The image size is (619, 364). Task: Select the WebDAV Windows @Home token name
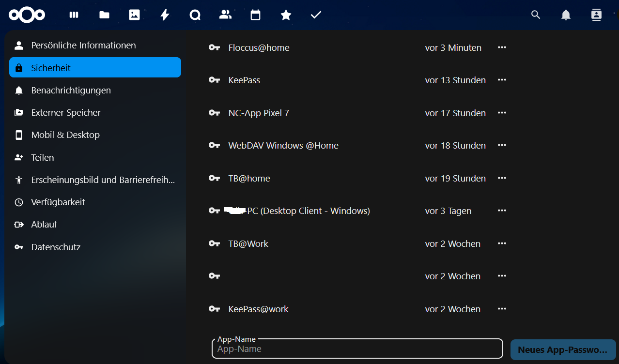(x=283, y=145)
